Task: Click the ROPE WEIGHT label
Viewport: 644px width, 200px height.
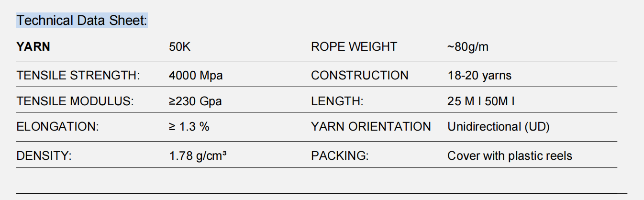Action: point(354,47)
